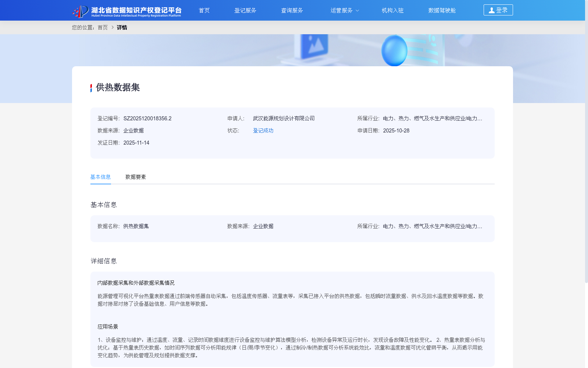Click the paragraph starting 1、设备监控与维护
Image resolution: width=588 pixels, height=368 pixels.
(x=291, y=348)
